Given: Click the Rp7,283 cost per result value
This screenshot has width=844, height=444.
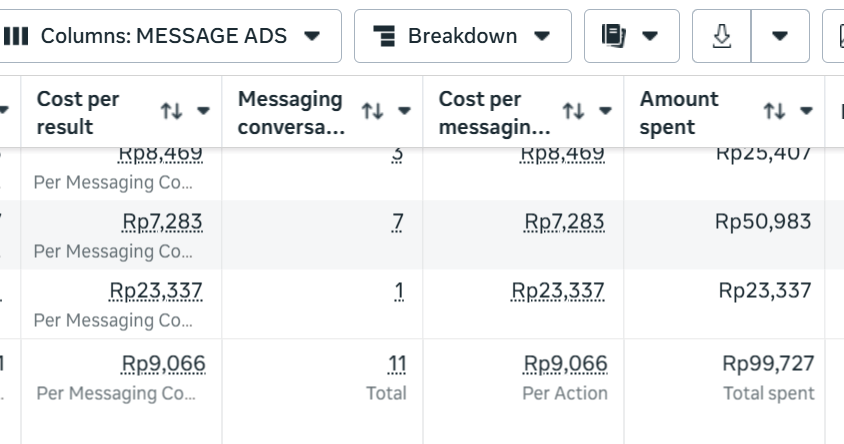Looking at the screenshot, I should tap(162, 221).
